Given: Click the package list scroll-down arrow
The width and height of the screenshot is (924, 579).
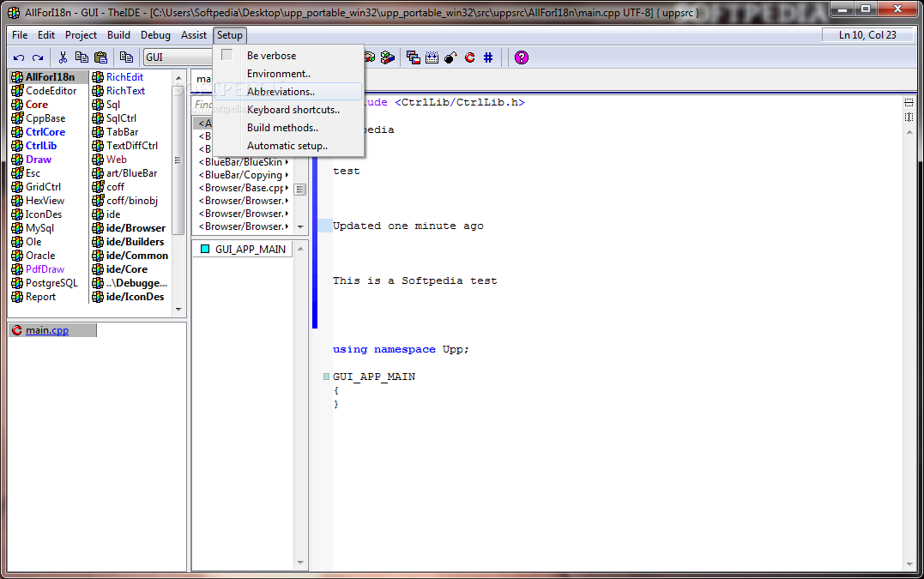Looking at the screenshot, I should coord(178,310).
